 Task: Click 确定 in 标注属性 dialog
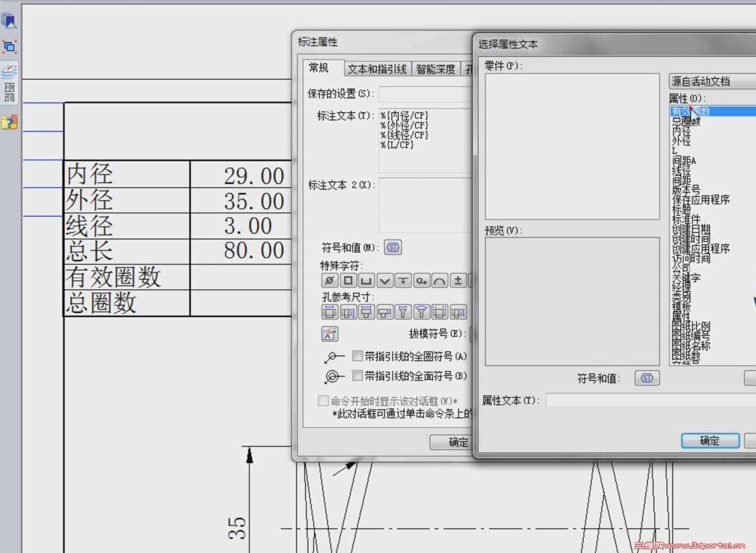coord(451,442)
